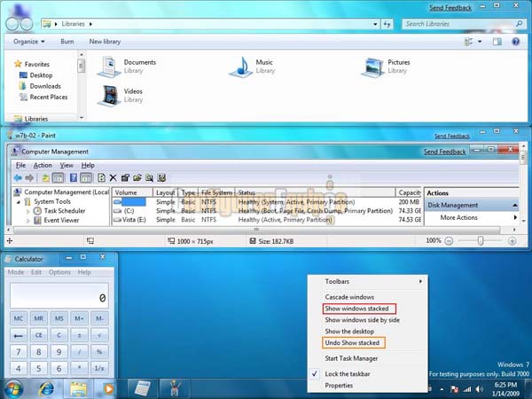The height and width of the screenshot is (399, 532).
Task: Click the Refresh icon in Computer Management toolbar
Action: tap(101, 177)
